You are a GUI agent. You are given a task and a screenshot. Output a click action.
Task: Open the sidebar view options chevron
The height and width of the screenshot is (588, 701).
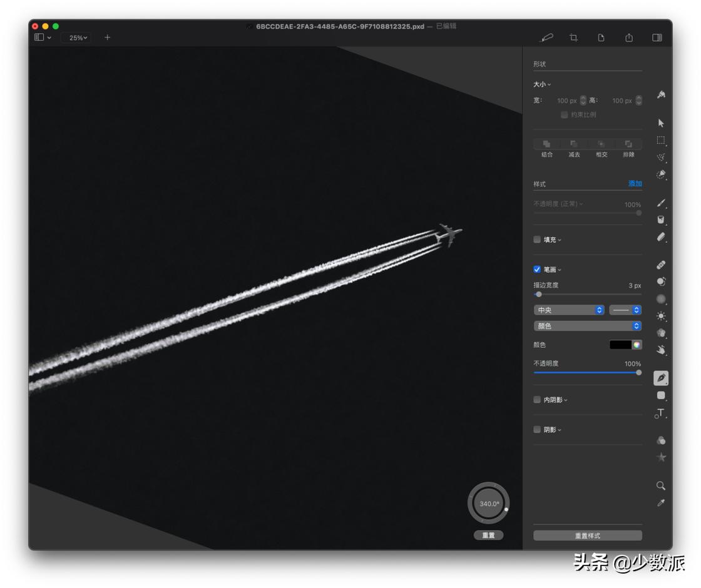tap(49, 38)
